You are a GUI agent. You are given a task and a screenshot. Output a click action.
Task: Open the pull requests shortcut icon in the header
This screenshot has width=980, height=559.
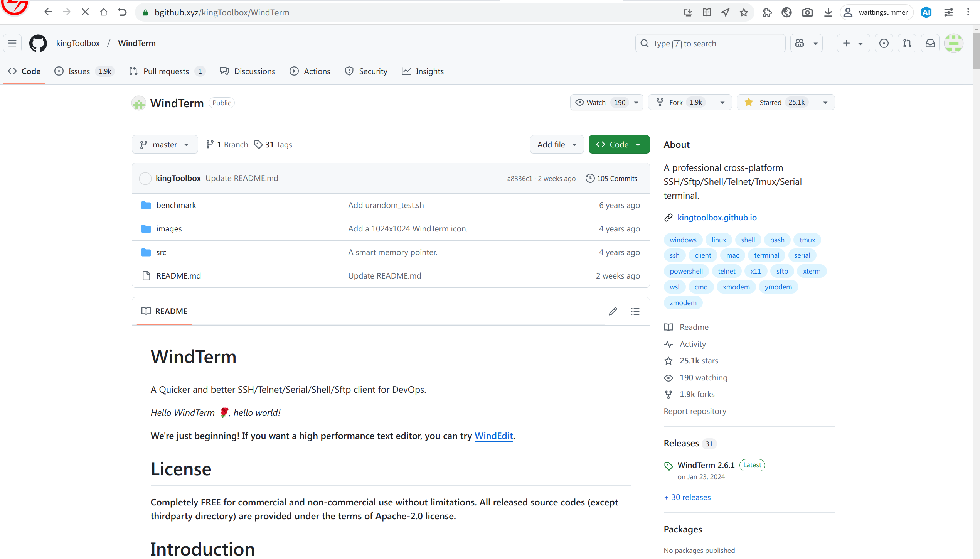(907, 43)
